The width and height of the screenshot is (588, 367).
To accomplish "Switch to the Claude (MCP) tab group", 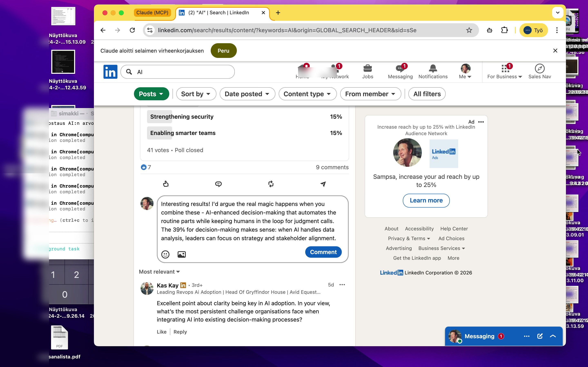I will pyautogui.click(x=152, y=13).
